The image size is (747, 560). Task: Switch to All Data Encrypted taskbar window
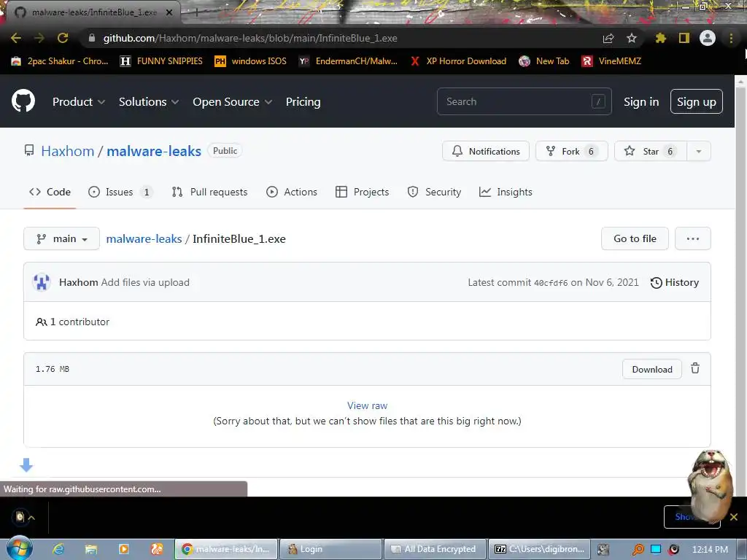tap(435, 549)
